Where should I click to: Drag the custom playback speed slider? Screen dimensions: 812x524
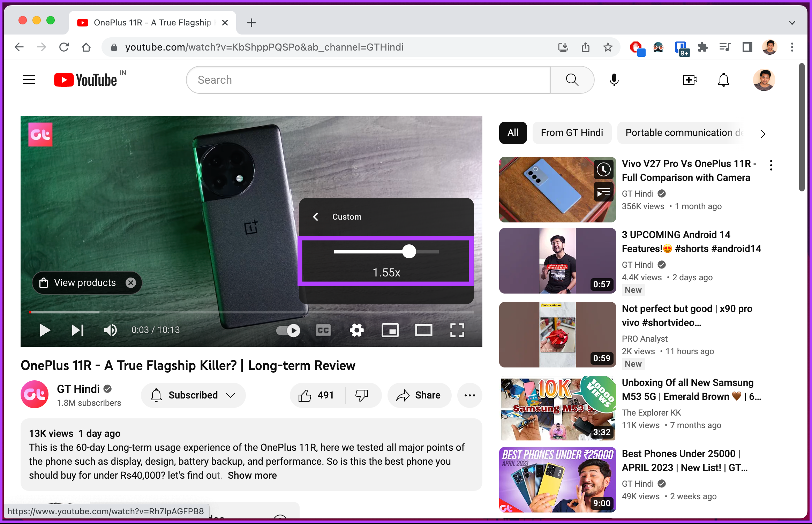point(409,251)
